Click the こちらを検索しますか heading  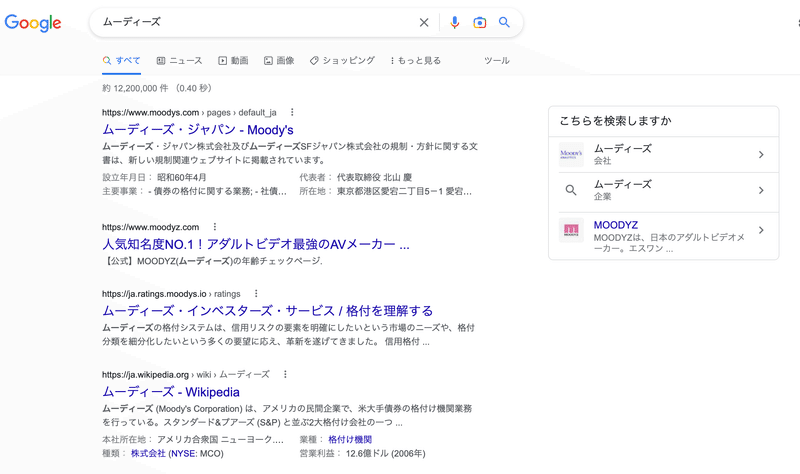(615, 121)
